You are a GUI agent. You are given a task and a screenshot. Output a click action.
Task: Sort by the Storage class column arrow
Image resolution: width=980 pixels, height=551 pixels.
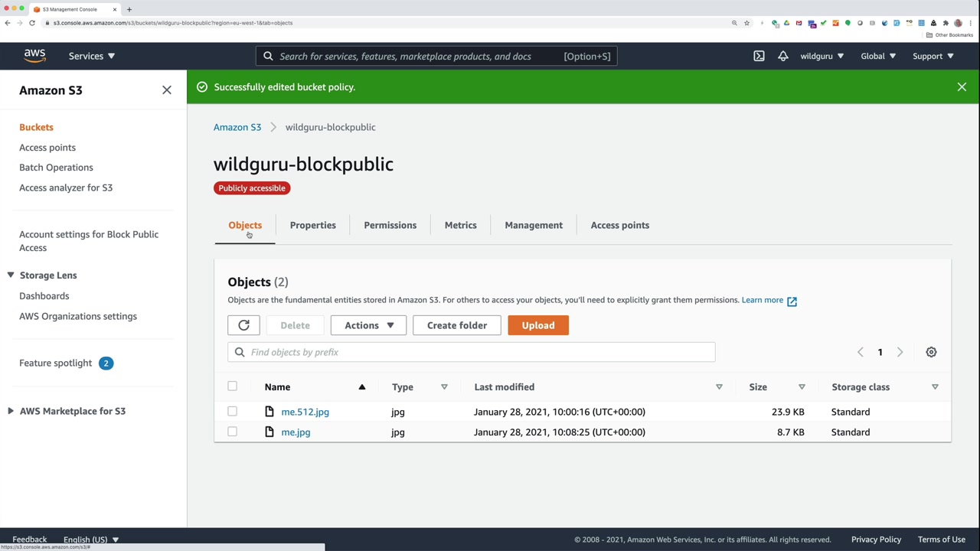pos(935,387)
